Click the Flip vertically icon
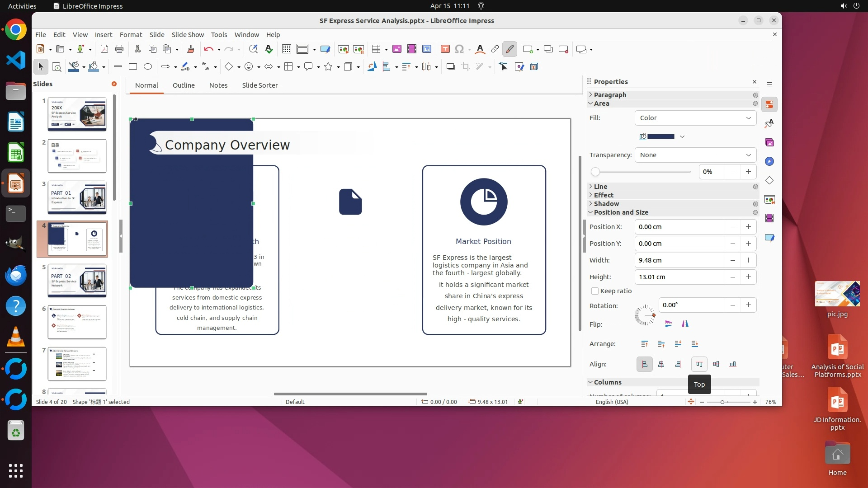 [x=669, y=324]
